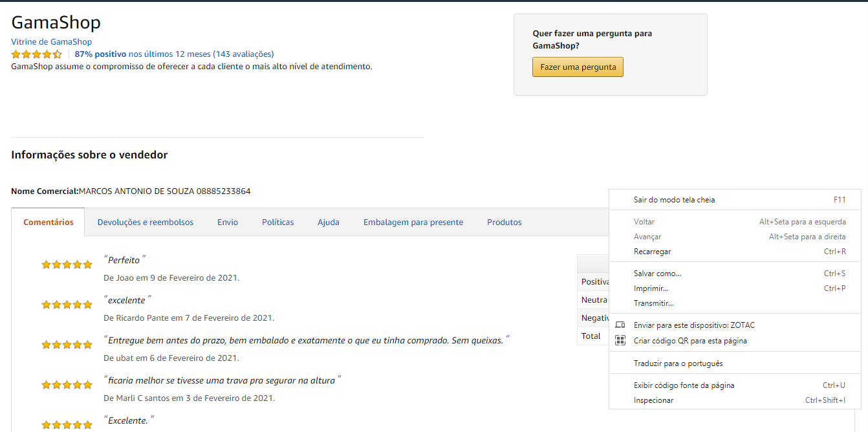Switch to the Envio tab

(x=228, y=222)
